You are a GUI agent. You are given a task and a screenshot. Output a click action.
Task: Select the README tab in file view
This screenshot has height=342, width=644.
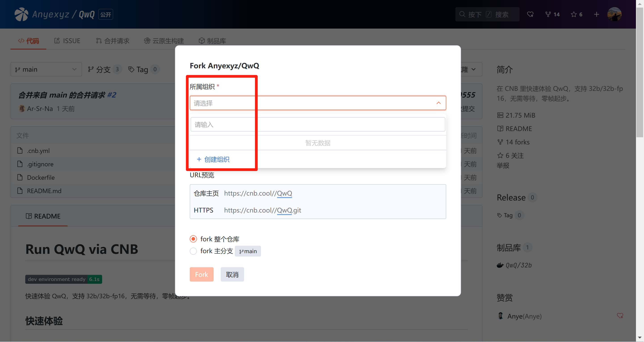pyautogui.click(x=43, y=216)
